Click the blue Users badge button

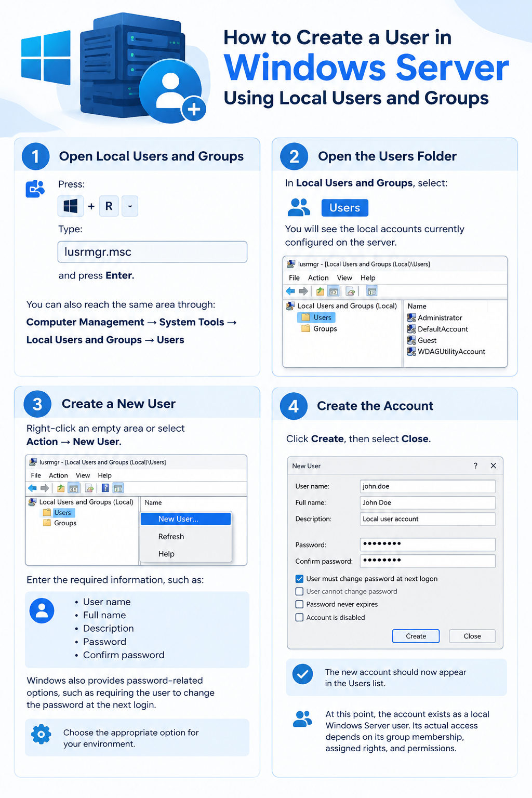point(345,208)
